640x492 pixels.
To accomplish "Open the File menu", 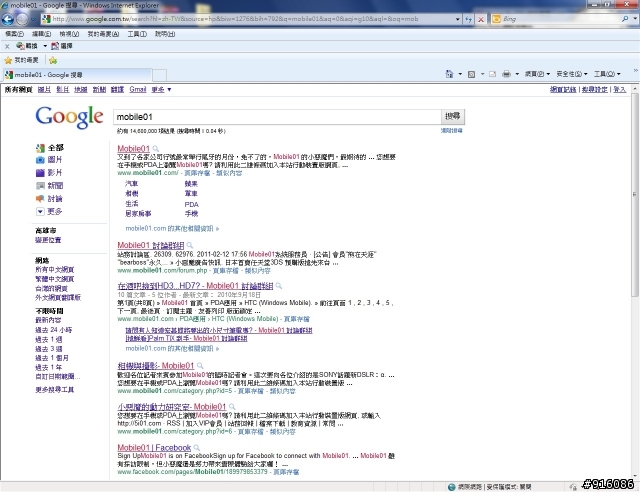I will pyautogui.click(x=14, y=34).
